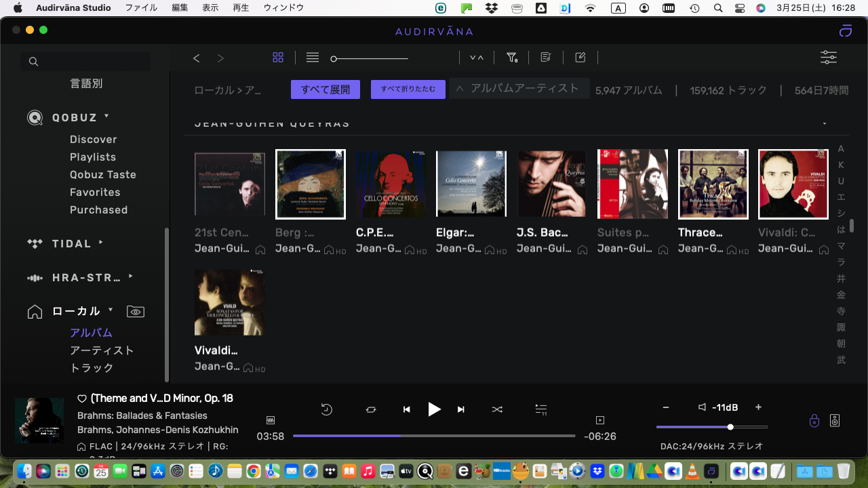Click the speaker mute icon
The width and height of the screenshot is (868, 488).
click(703, 407)
